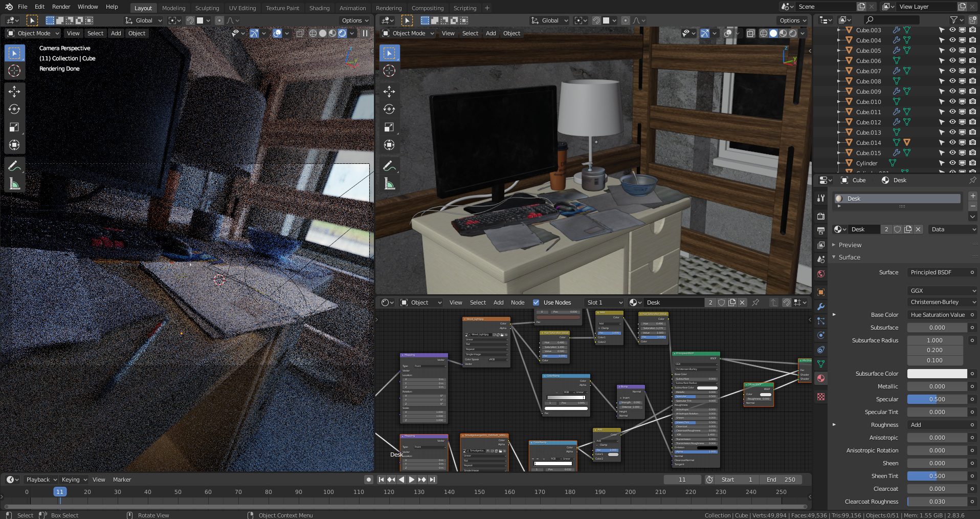The height and width of the screenshot is (519, 980).
Task: Click the Principled BSDF surface shader button
Action: pyautogui.click(x=938, y=272)
